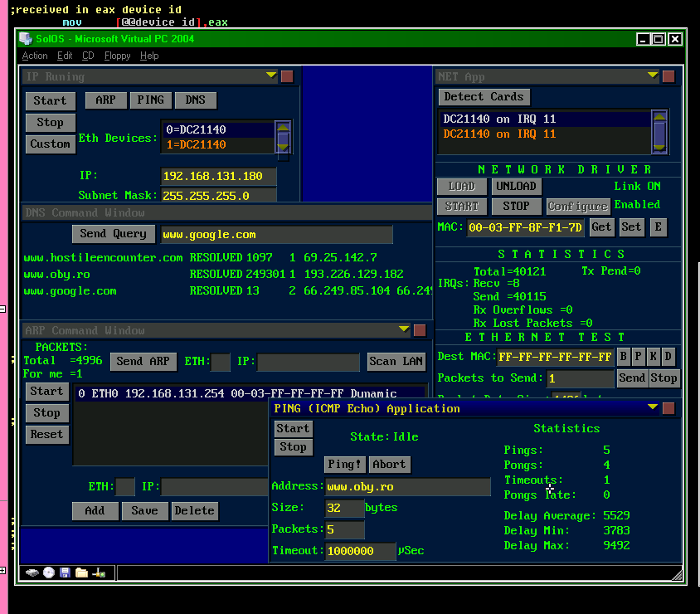The width and height of the screenshot is (700, 614).
Task: Collapse the IP Runing panel arrow
Action: point(271,75)
